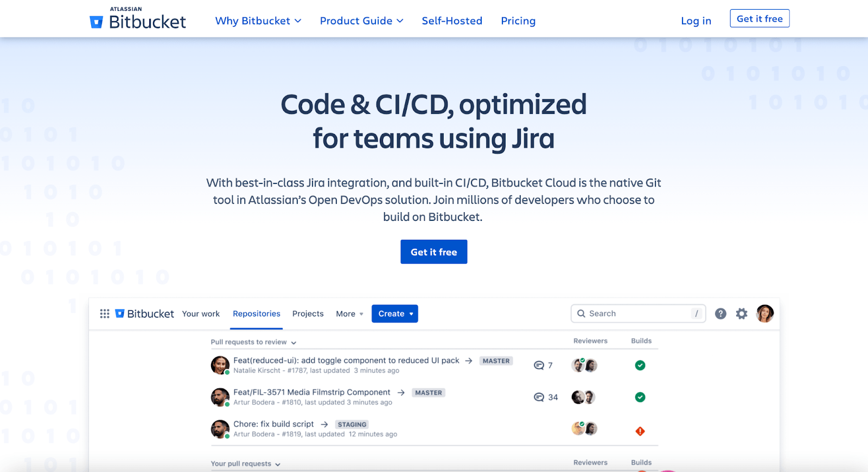The height and width of the screenshot is (472, 868).
Task: Open the app switcher grid icon
Action: coord(105,314)
